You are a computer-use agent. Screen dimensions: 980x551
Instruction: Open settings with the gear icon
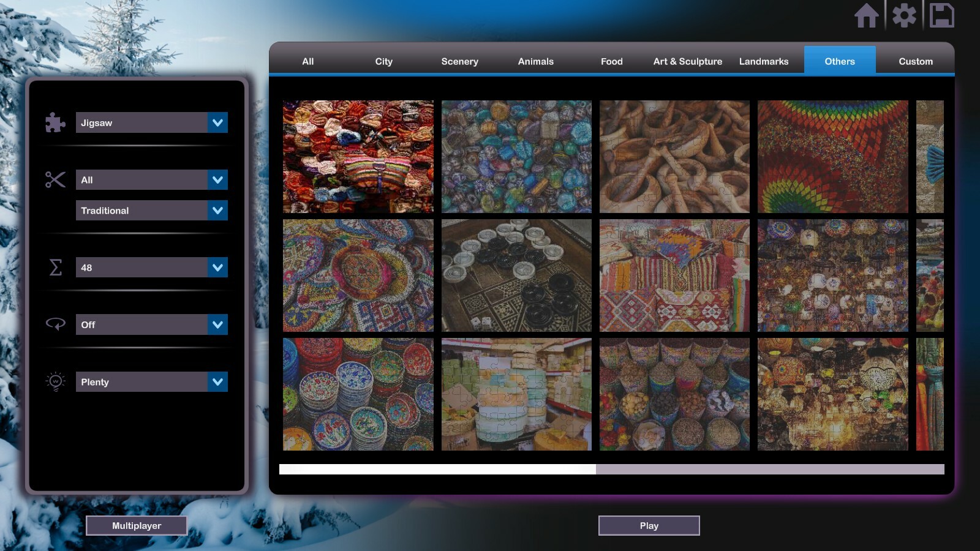(904, 16)
